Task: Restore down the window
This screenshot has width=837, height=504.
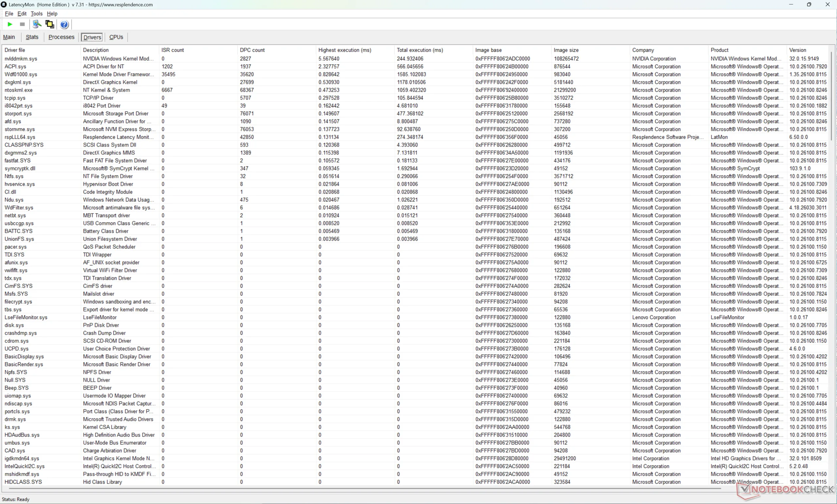Action: (809, 5)
